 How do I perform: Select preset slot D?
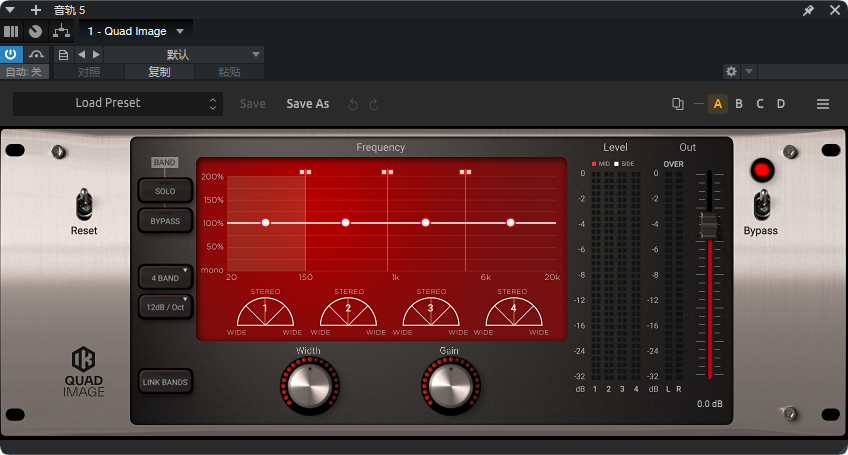pos(781,104)
